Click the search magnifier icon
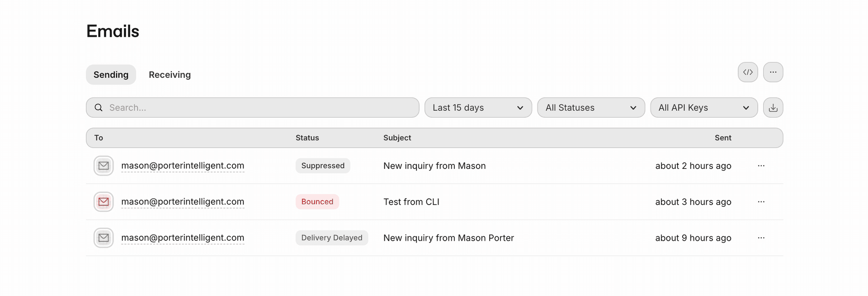 pos(99,107)
